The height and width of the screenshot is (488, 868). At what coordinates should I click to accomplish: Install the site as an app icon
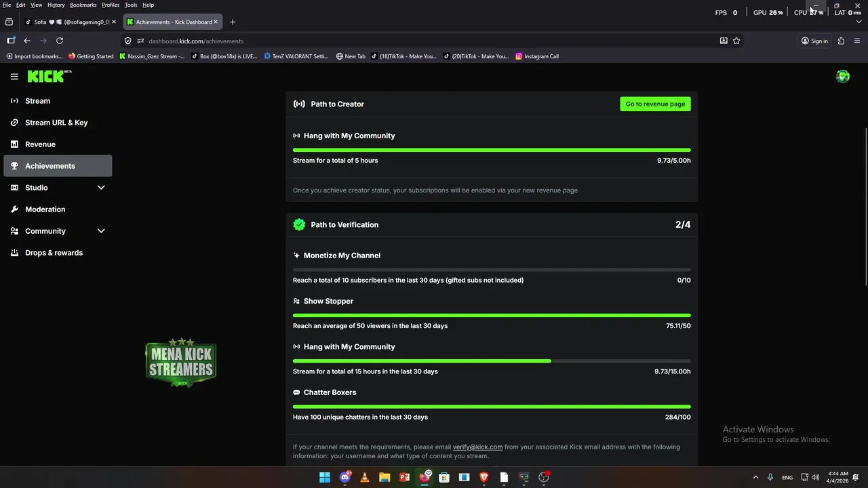(x=724, y=41)
